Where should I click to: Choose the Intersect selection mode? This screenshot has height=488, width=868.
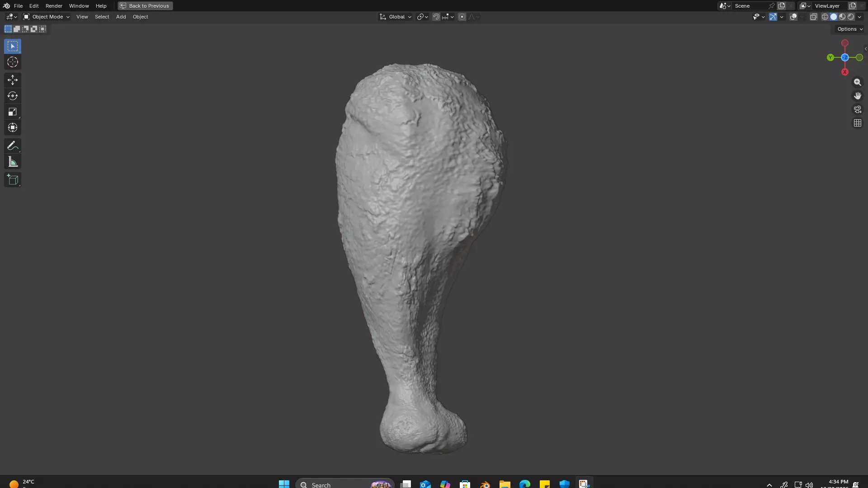tap(42, 29)
